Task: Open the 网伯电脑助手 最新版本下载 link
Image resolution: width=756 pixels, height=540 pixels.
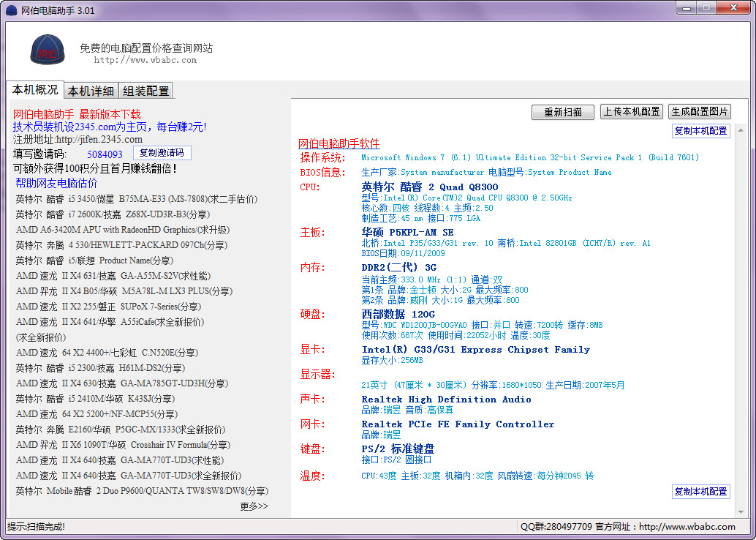Action: (78, 114)
